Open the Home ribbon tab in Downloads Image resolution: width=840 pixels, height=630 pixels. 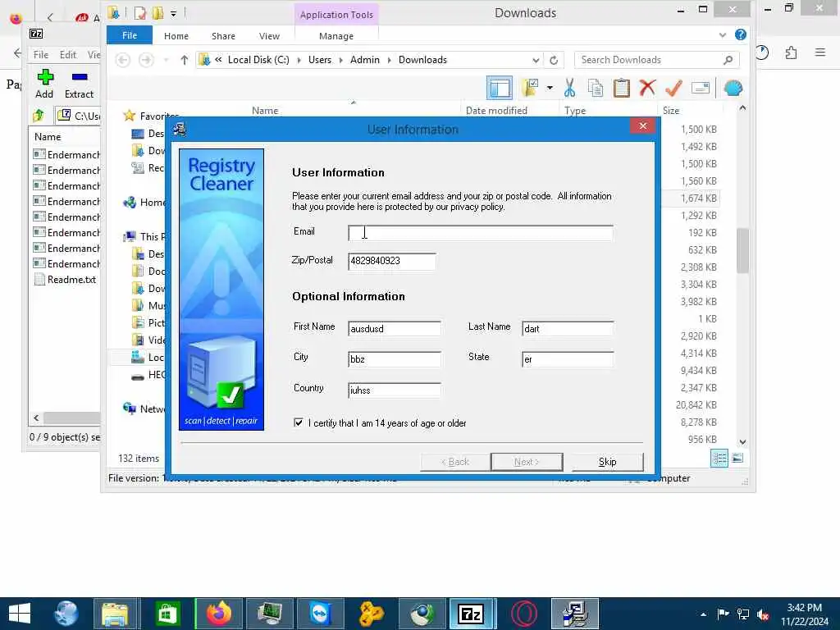[176, 36]
